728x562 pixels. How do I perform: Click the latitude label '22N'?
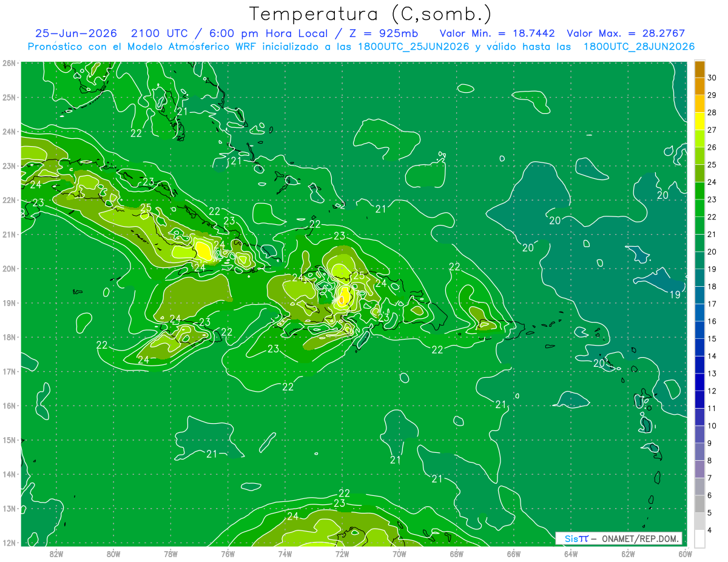[x=9, y=200]
